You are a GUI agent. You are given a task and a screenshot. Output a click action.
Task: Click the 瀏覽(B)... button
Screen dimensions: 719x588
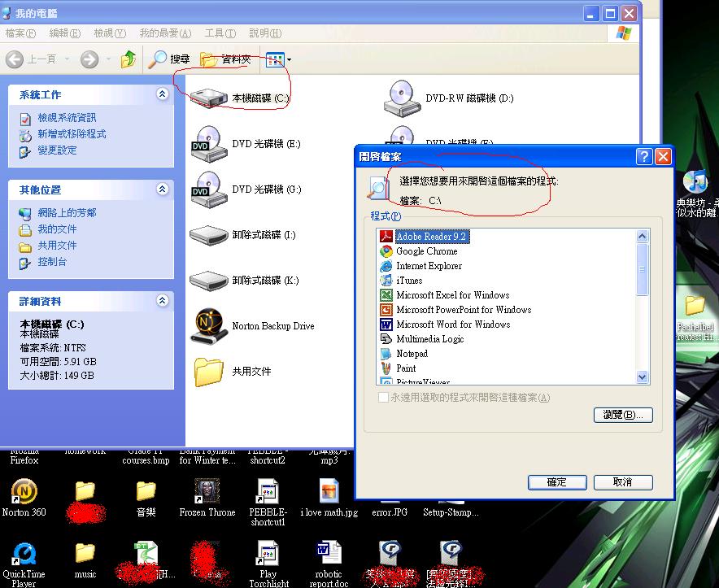623,415
